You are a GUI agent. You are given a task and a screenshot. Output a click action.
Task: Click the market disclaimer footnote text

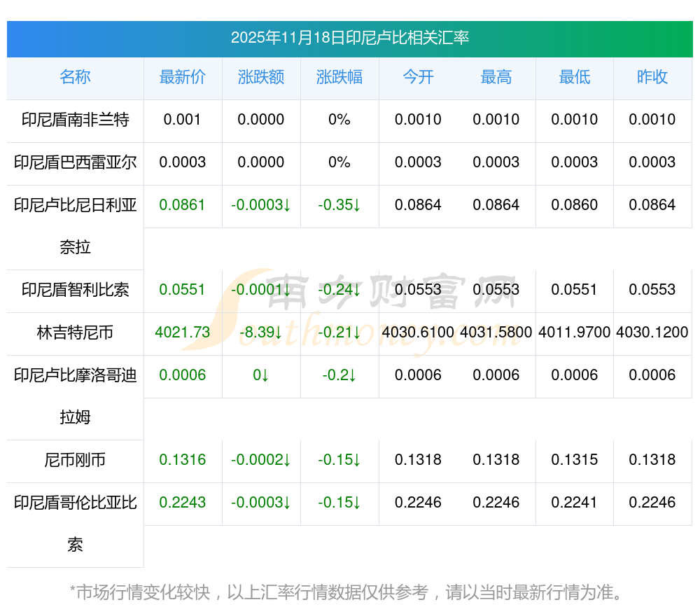tap(346, 592)
